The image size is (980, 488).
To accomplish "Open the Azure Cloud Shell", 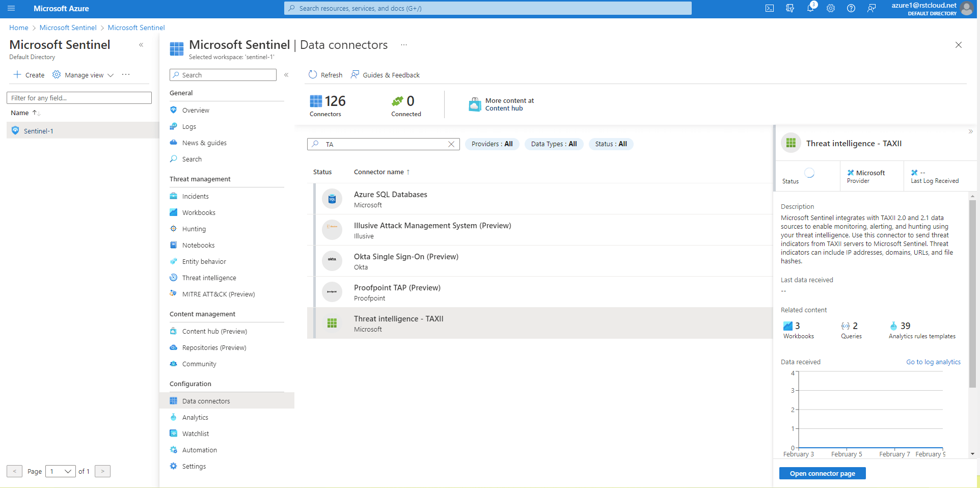I will coord(769,8).
